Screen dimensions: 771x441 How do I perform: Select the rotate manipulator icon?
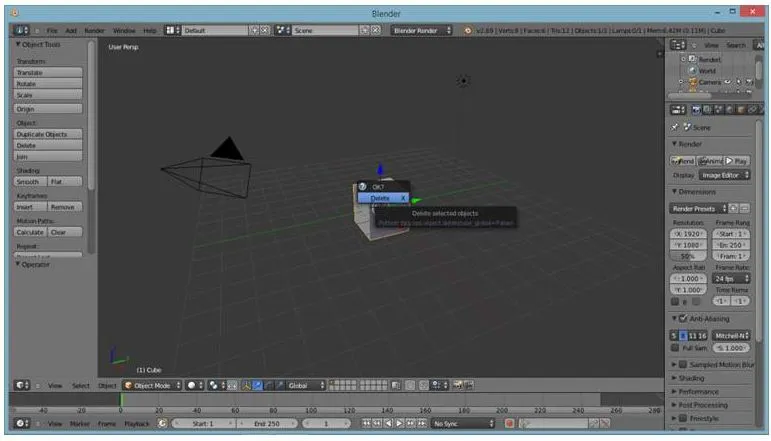pos(269,385)
